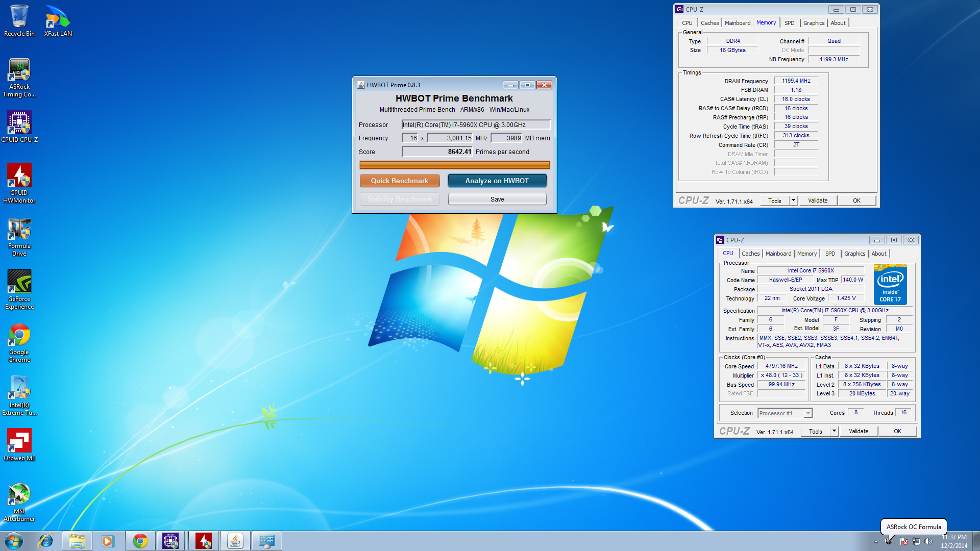This screenshot has width=980, height=551.
Task: Click the Show Desktop strip beside the clock
Action: pos(976,541)
